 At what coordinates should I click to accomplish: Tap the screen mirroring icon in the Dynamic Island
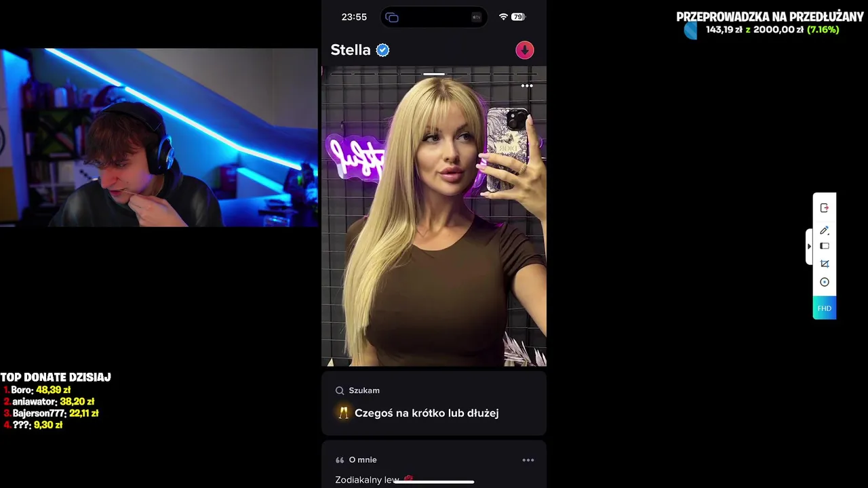click(392, 18)
